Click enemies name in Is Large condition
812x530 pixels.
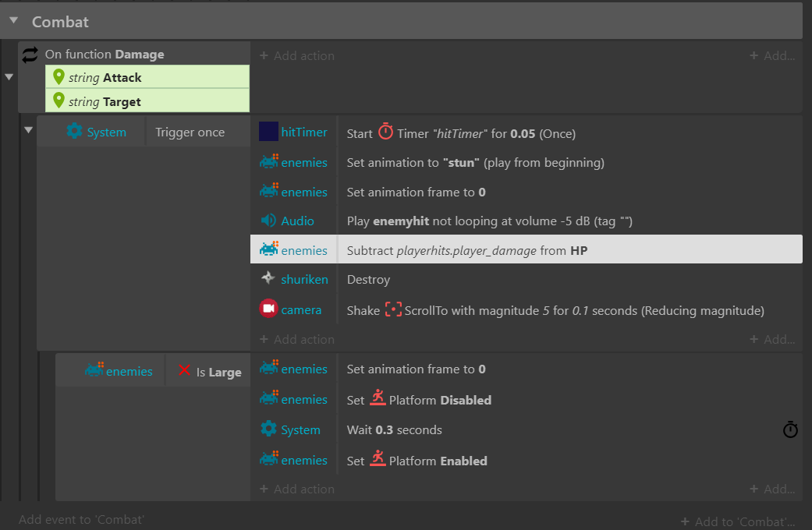coord(129,372)
